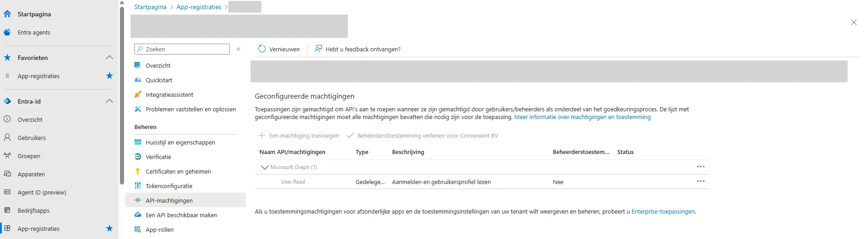This screenshot has width=868, height=239.
Task: Close the blade with the X
Action: [x=854, y=22]
